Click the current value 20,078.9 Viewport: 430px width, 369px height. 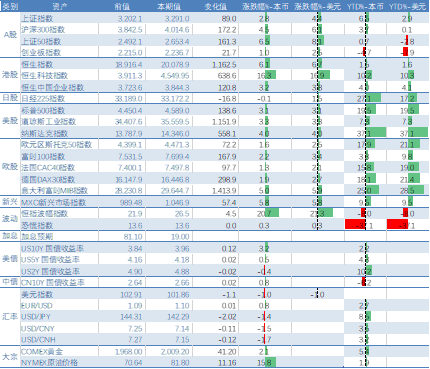coord(175,64)
